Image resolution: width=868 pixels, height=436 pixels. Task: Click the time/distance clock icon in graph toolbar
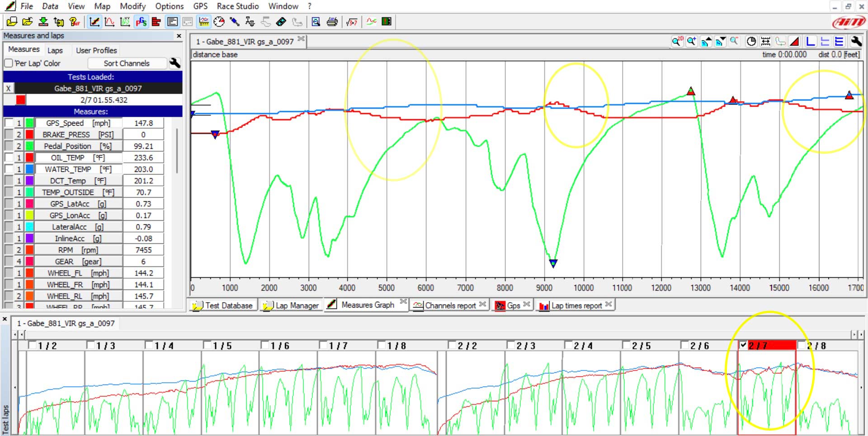pos(751,42)
